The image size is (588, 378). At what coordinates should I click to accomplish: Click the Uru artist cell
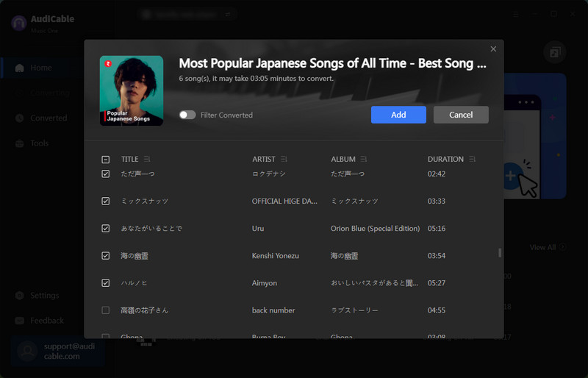(x=258, y=228)
